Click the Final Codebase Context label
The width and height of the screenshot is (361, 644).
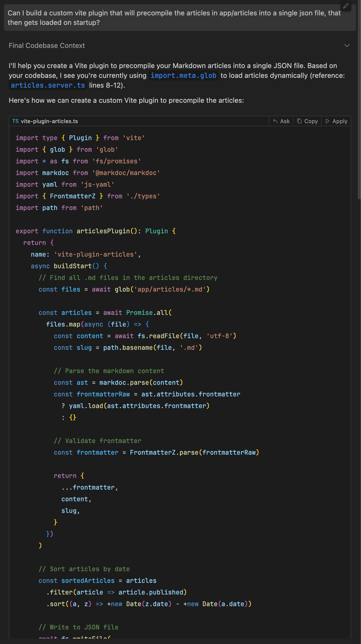(x=47, y=46)
